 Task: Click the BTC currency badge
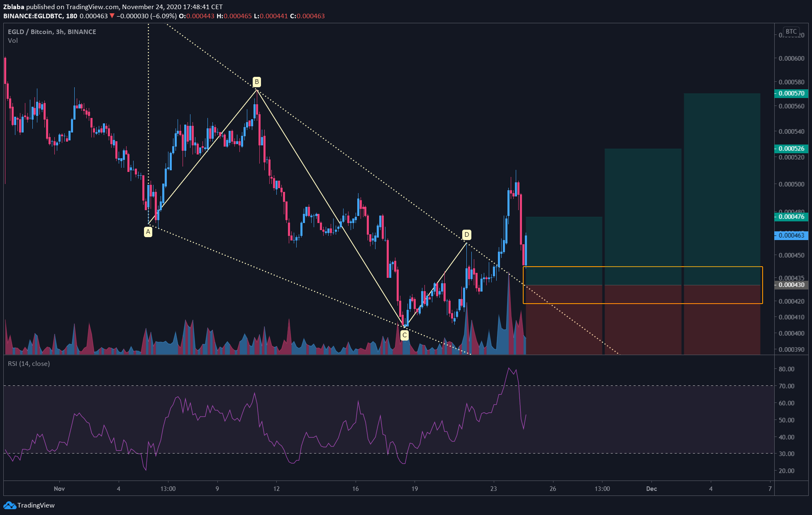point(791,32)
